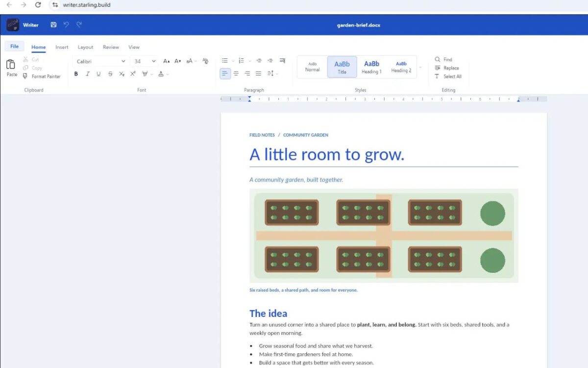Open the Calibri font name dropdown
Viewport: 588px width, 368px height.
click(100, 61)
